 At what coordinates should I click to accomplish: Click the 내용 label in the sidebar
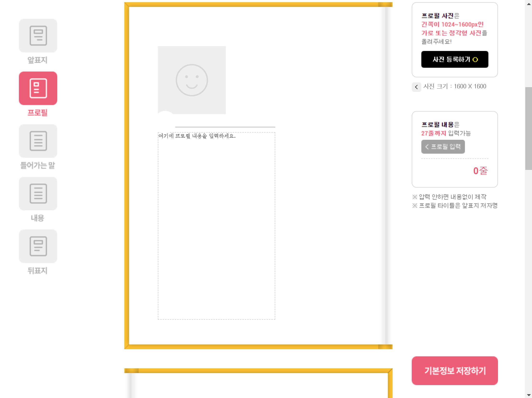coord(38,218)
